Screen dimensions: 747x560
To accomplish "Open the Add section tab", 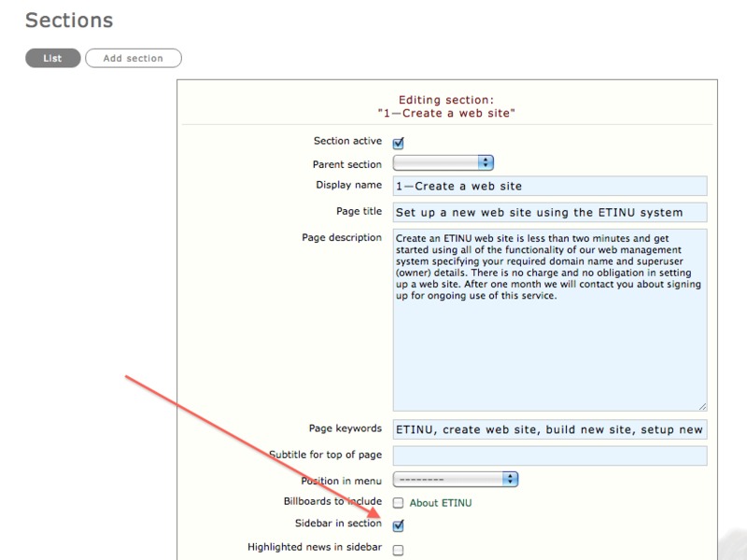I will (133, 58).
